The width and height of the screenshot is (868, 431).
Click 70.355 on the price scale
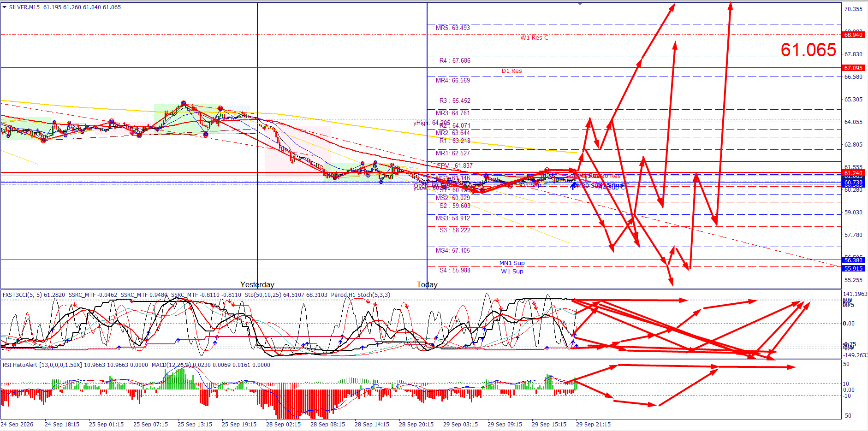(x=853, y=9)
